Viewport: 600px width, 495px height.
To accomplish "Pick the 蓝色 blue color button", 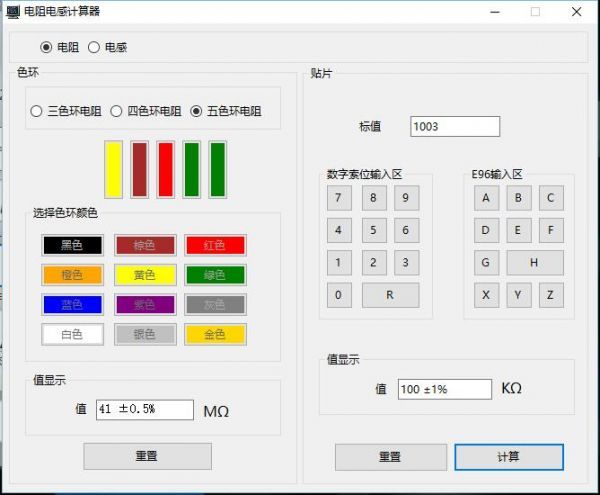I will click(x=72, y=305).
